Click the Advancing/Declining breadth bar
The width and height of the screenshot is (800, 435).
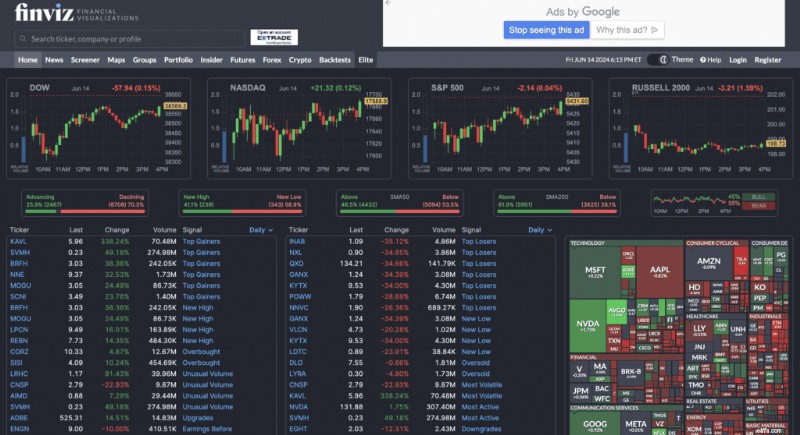pos(85,203)
